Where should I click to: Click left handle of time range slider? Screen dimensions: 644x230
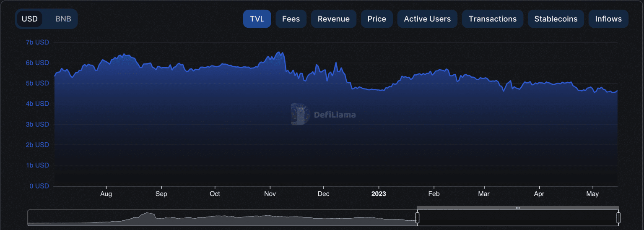pos(417,218)
